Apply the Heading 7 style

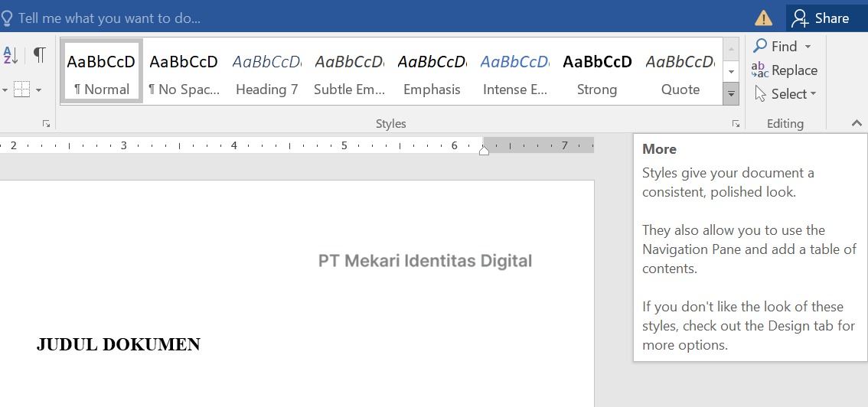267,71
